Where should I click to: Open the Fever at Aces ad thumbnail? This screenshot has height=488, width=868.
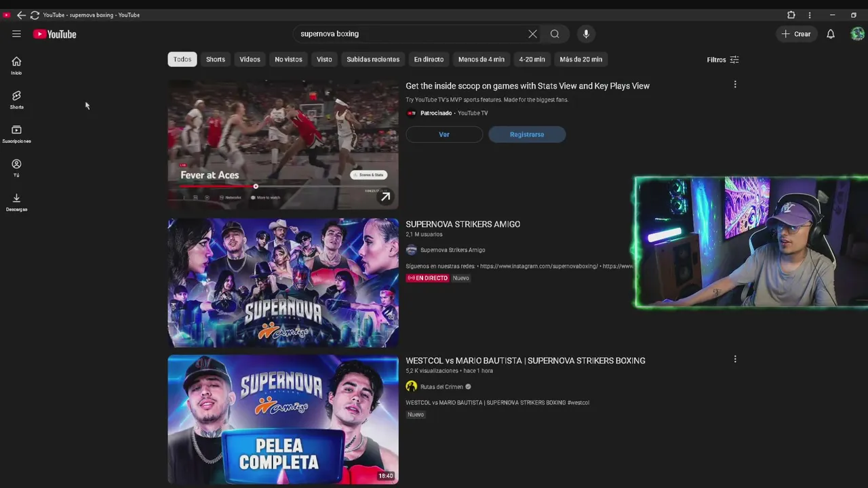tap(283, 145)
